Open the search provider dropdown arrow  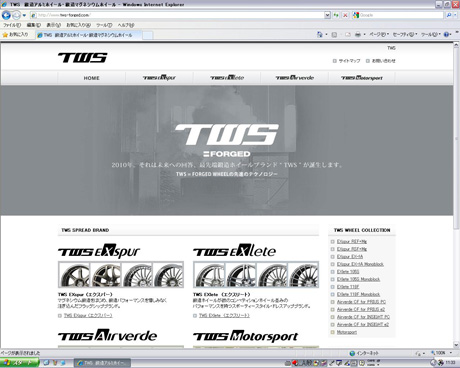tap(455, 15)
